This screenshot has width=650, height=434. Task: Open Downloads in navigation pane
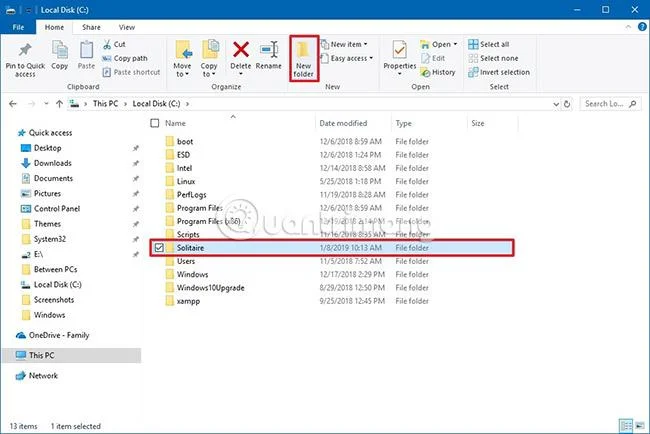pyautogui.click(x=46, y=163)
